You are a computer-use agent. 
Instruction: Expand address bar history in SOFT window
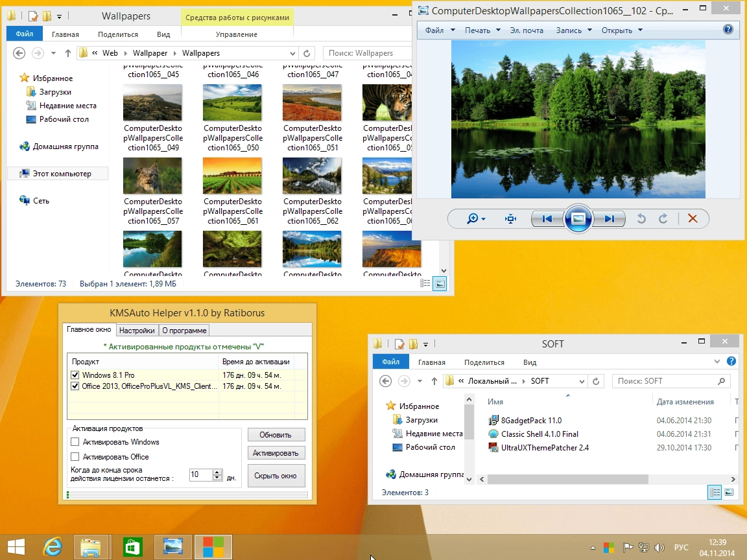point(582,381)
